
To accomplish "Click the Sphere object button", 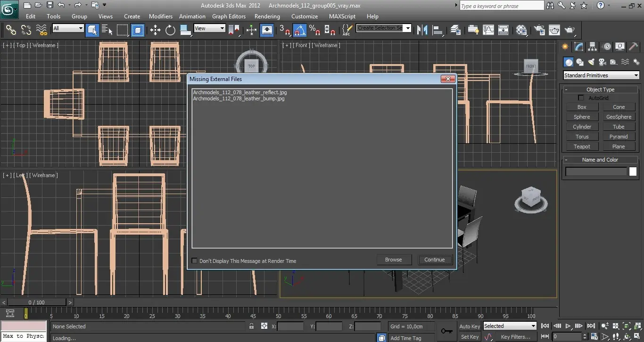I will pos(582,117).
